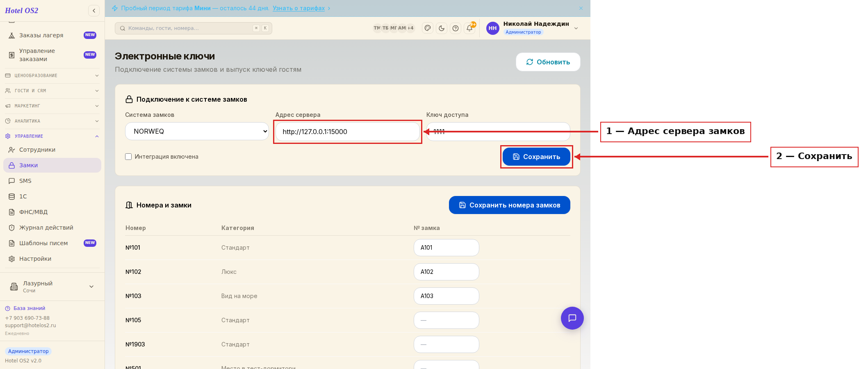Image resolution: width=868 pixels, height=369 pixels.
Task: Toggle dark mode moon icon
Action: click(442, 28)
